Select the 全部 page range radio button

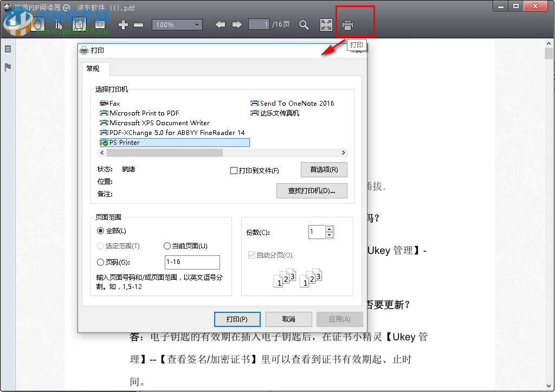point(100,230)
